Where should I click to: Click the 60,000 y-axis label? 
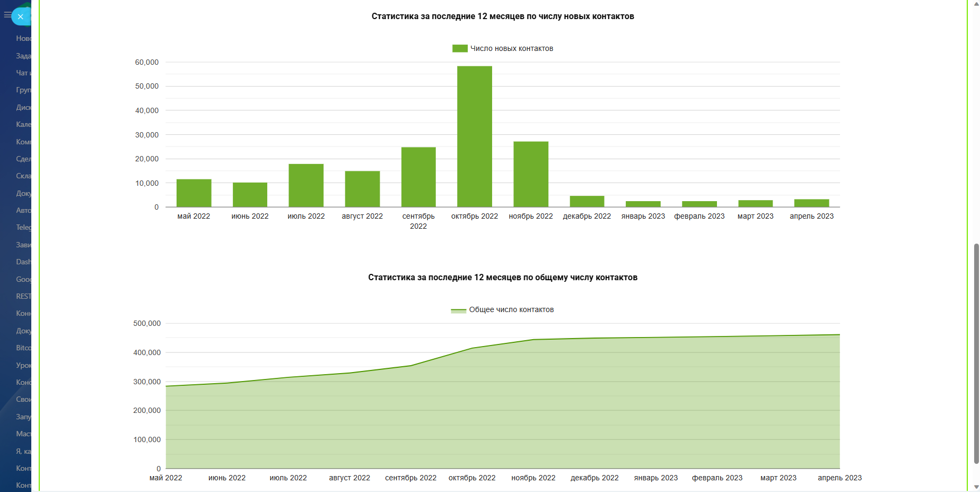[x=147, y=62]
